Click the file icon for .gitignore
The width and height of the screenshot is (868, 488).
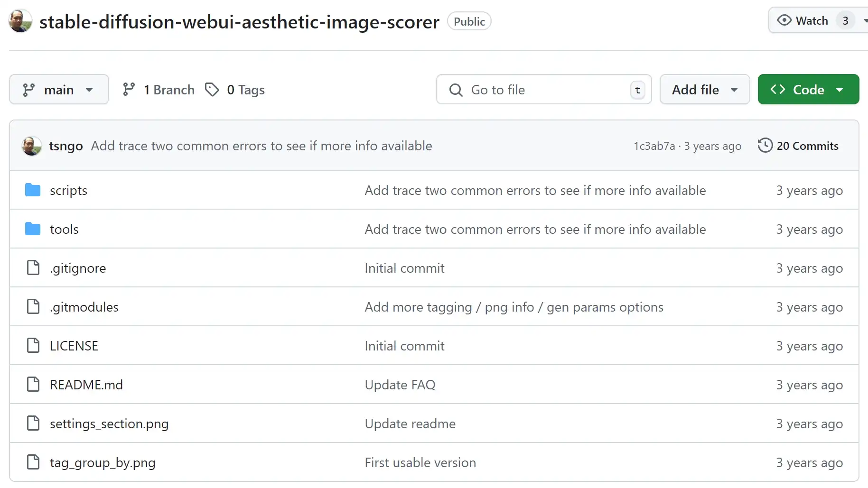click(x=33, y=267)
